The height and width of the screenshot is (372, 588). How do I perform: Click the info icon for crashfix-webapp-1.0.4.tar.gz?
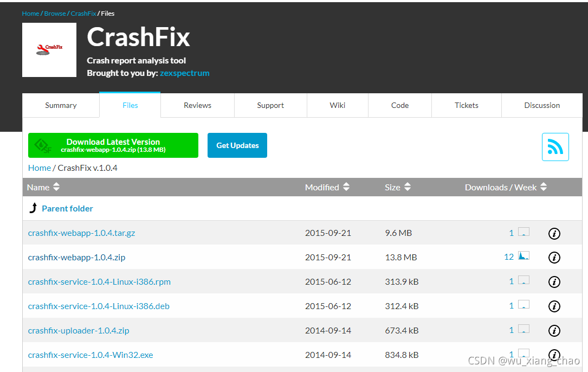[554, 233]
